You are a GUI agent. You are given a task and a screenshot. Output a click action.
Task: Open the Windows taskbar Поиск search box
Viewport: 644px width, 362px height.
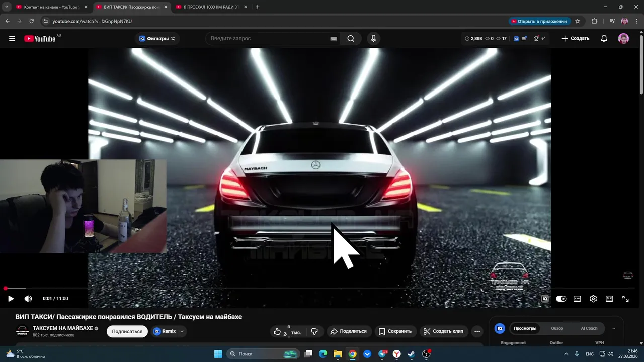pos(263,354)
